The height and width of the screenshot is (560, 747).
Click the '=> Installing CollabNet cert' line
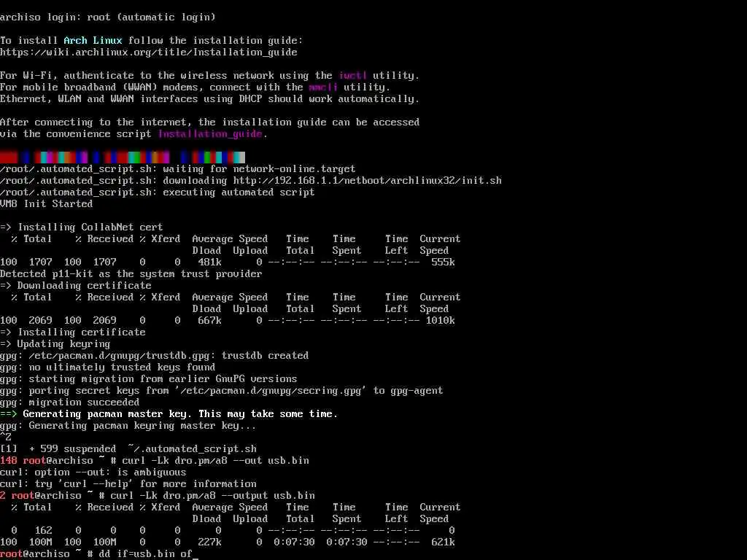point(82,227)
